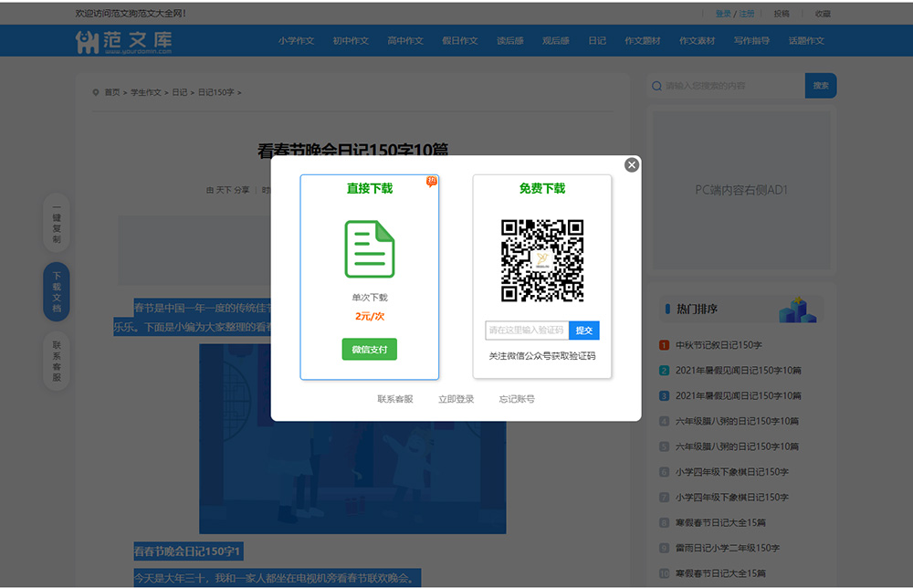This screenshot has height=588, width=913.
Task: Open the 高中作文 navigation menu item
Action: 405,40
